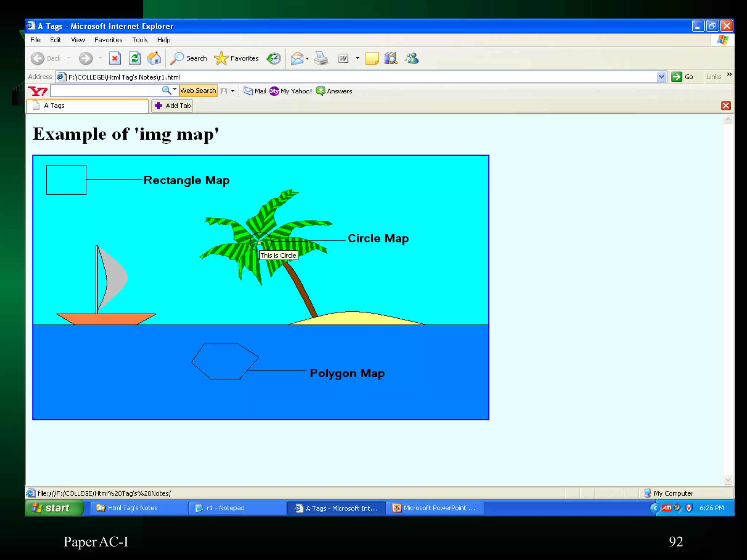747x560 pixels.
Task: Expand the Mail envelope dropdown arrow
Action: coord(307,58)
